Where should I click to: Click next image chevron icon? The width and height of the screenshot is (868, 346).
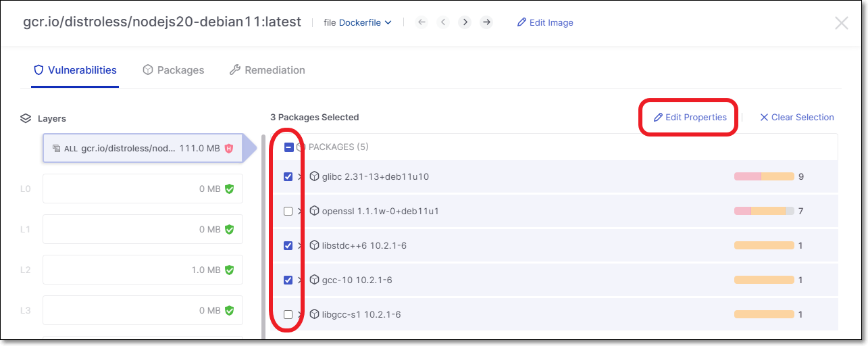465,22
